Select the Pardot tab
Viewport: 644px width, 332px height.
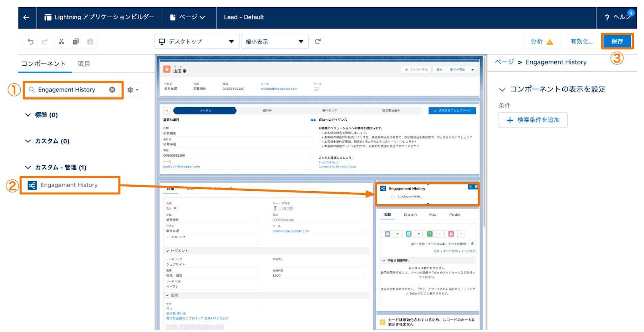(x=455, y=214)
